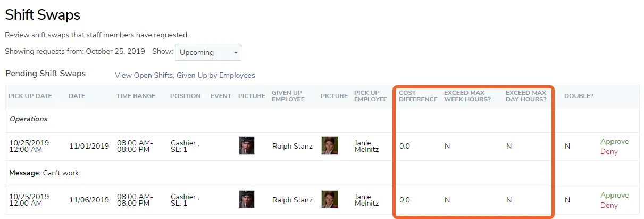Click the Exceed Max Week Hours? header
This screenshot has height=219, width=644.
[x=467, y=96]
